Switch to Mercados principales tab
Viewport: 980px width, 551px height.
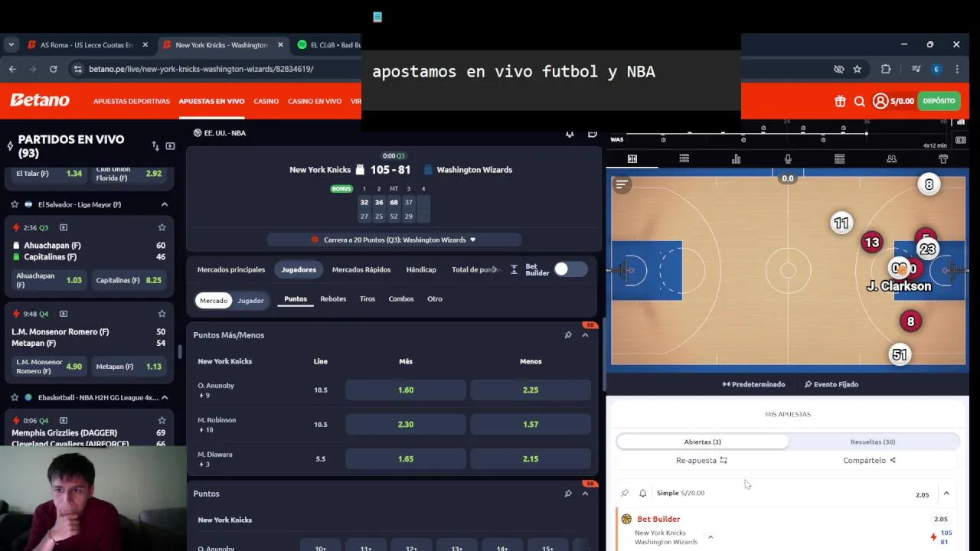coord(231,269)
